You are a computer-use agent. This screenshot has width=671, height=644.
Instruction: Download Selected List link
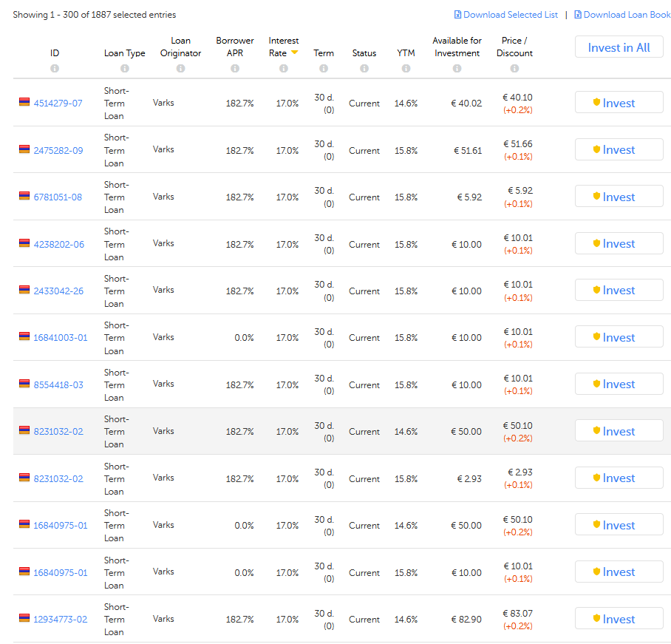click(x=506, y=15)
